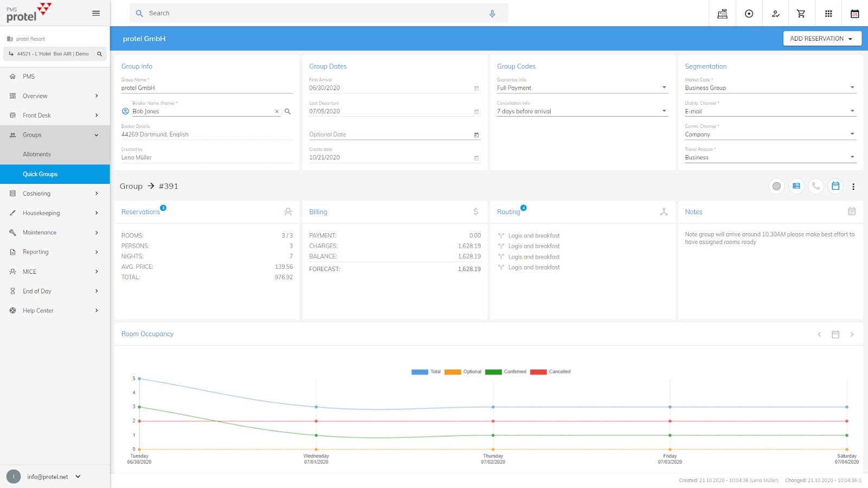Click the group list view icon
Viewport: 868px width, 488px height.
pyautogui.click(x=796, y=186)
